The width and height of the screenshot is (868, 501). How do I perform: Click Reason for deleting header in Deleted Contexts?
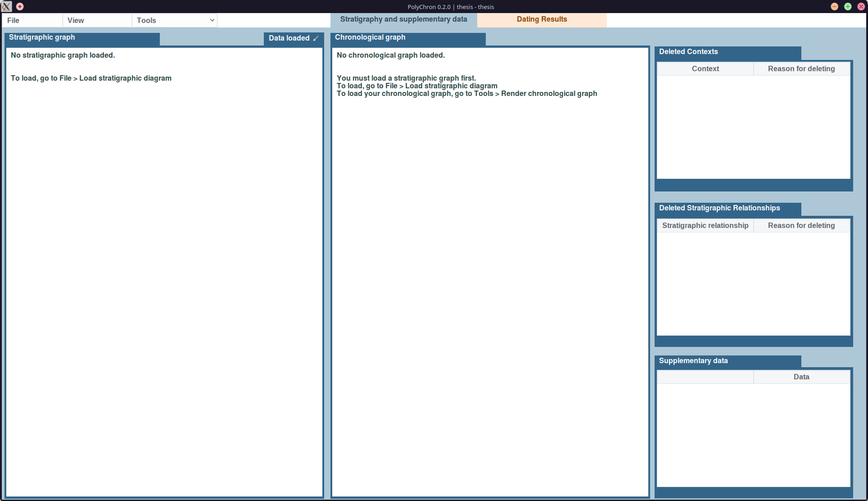coord(801,69)
